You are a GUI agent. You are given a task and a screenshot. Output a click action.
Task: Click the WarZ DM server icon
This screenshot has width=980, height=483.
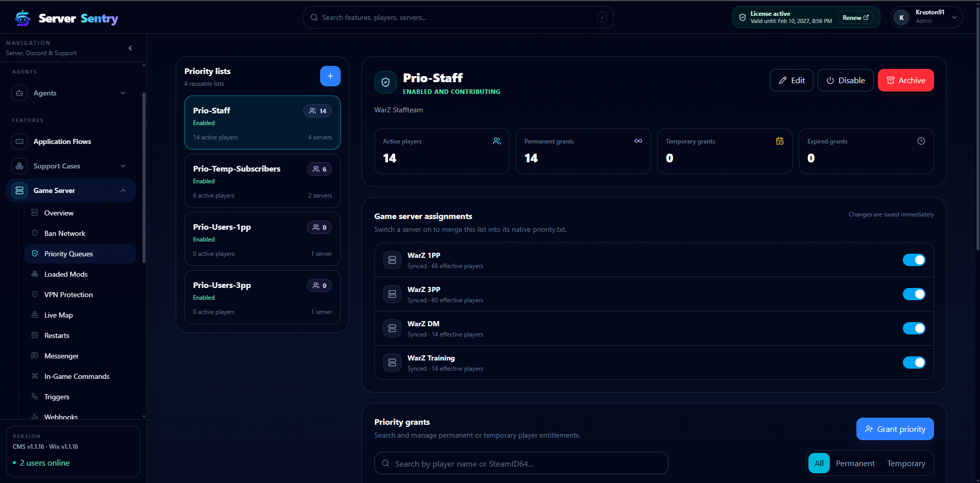[x=392, y=328]
